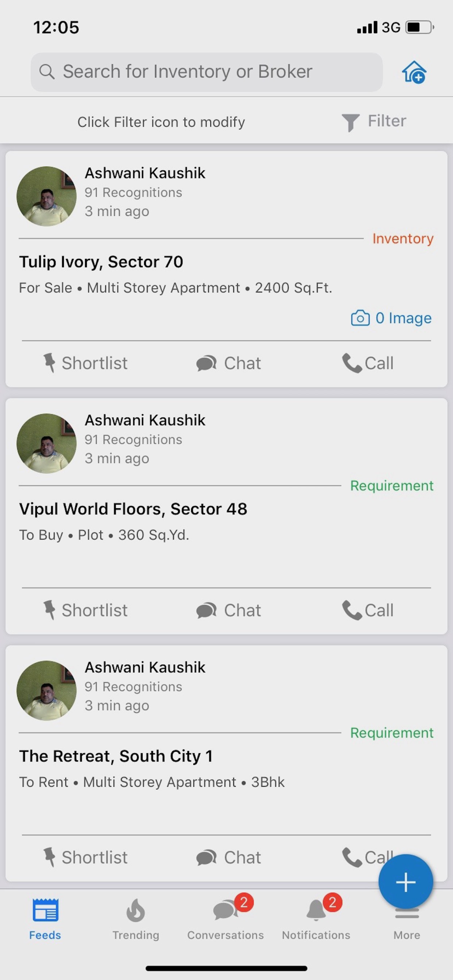The image size is (453, 980).
Task: Open the More menu tab
Action: 406,926
